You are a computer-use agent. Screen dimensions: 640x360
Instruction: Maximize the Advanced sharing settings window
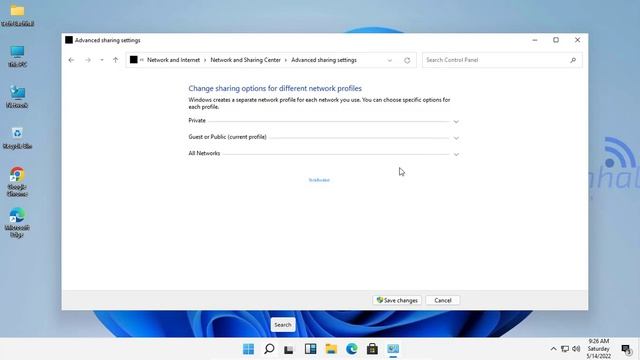pyautogui.click(x=556, y=40)
